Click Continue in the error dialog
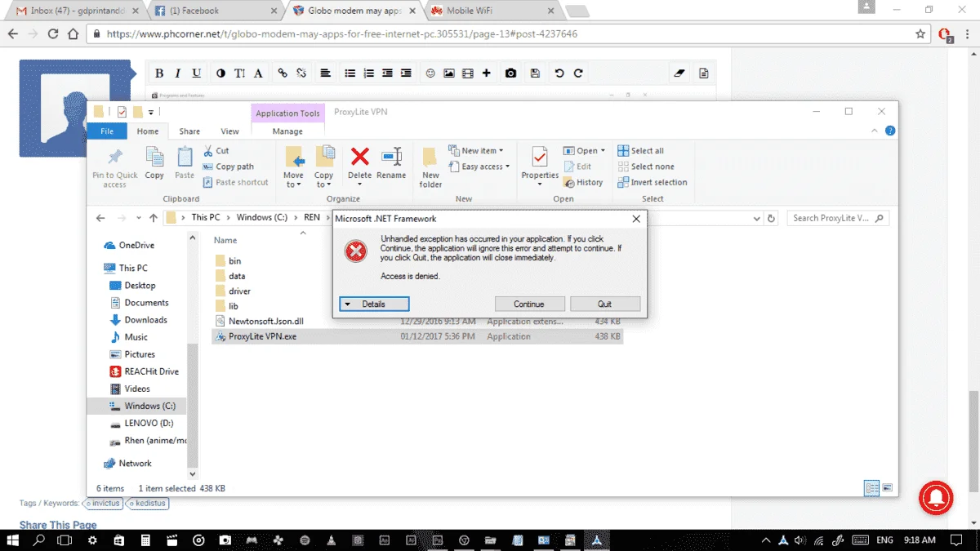 click(528, 304)
